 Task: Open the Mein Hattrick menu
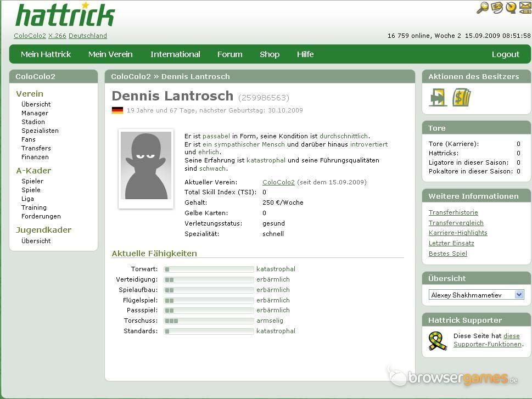(46, 54)
